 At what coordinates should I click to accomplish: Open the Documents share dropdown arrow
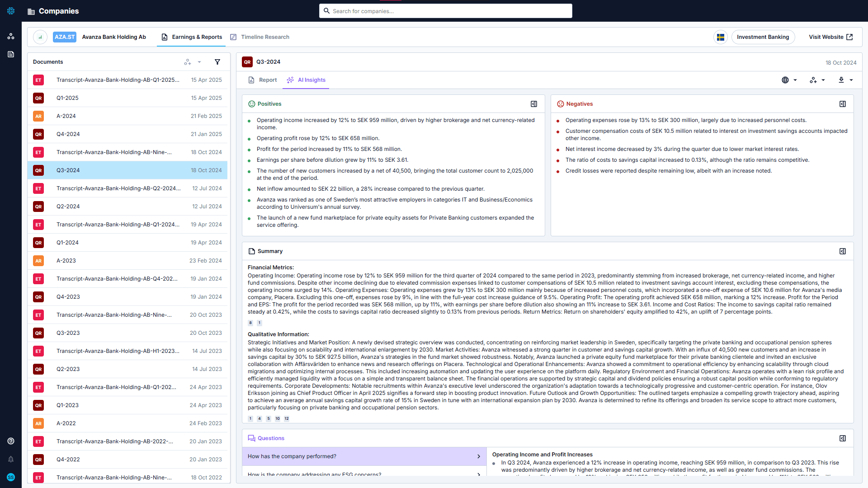tap(199, 62)
